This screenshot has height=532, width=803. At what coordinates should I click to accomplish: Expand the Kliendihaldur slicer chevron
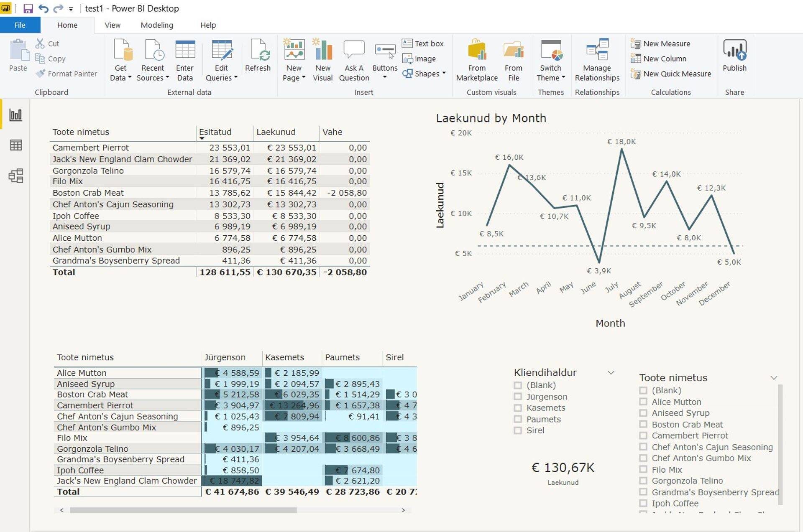[x=611, y=372]
